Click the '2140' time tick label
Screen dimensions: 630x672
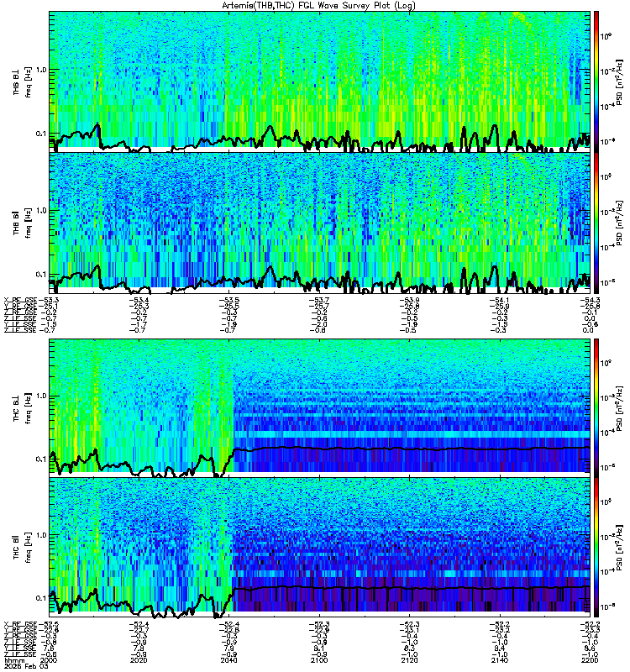click(x=499, y=660)
